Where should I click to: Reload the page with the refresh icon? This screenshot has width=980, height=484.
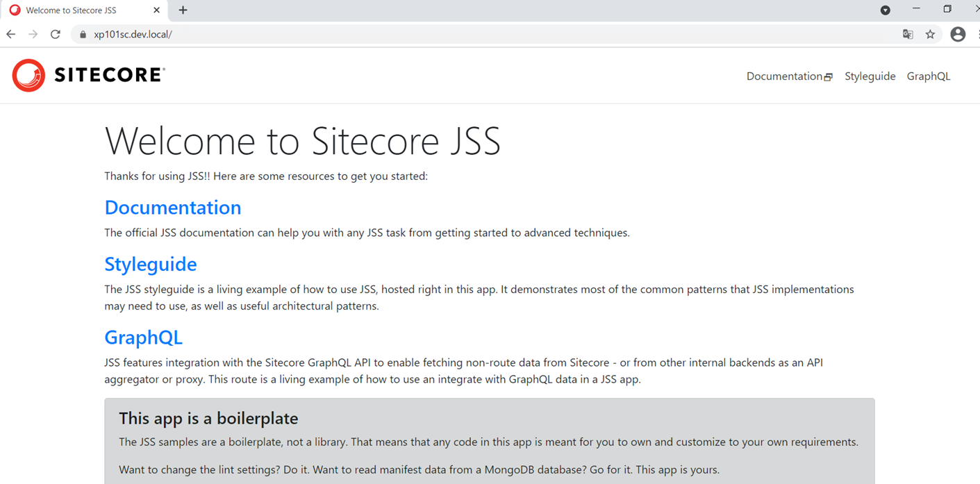56,34
